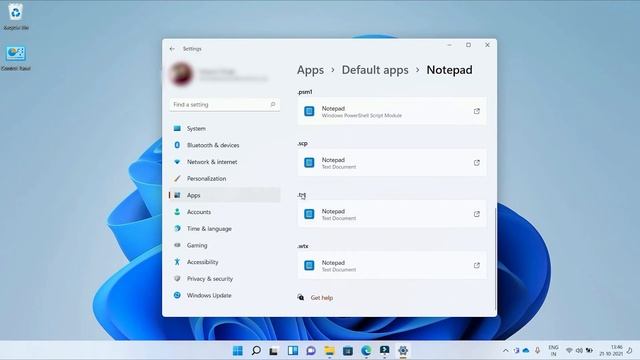Click the Settings gear on the taskbar
This screenshot has height=360, width=640.
click(x=403, y=351)
